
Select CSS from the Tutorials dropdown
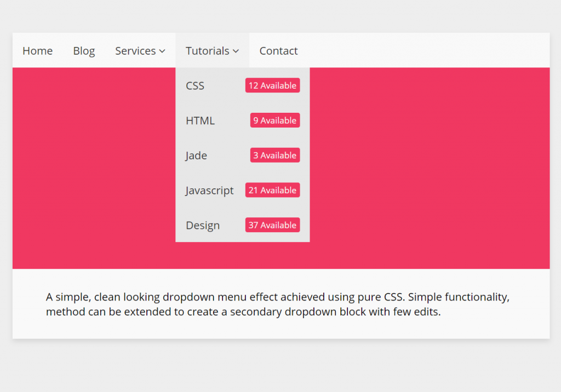point(195,85)
